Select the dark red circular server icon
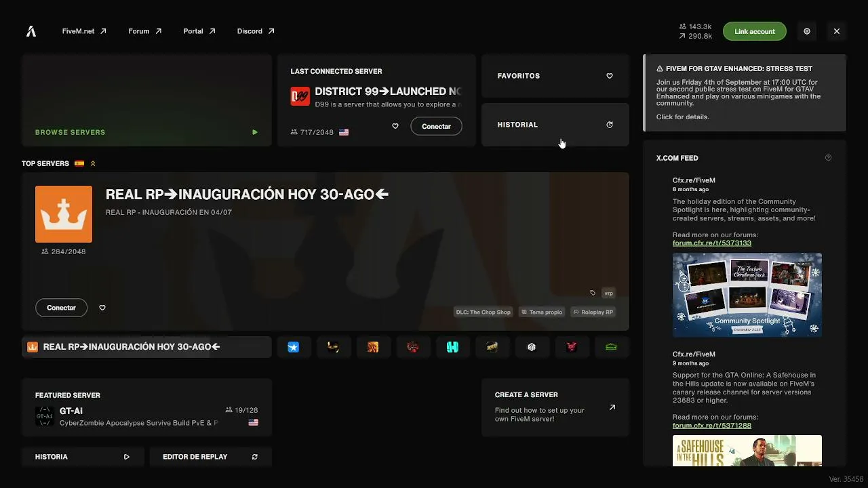This screenshot has height=488, width=868. click(412, 347)
